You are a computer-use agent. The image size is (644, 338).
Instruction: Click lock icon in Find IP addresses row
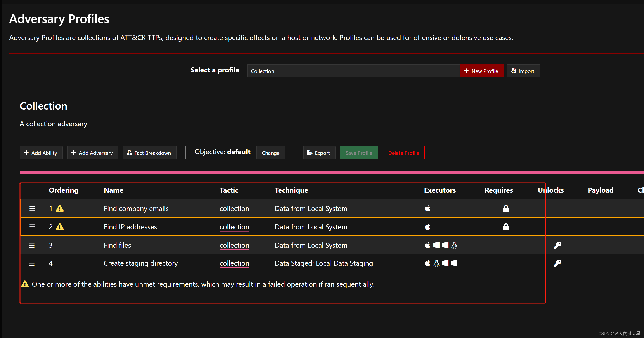pyautogui.click(x=506, y=227)
